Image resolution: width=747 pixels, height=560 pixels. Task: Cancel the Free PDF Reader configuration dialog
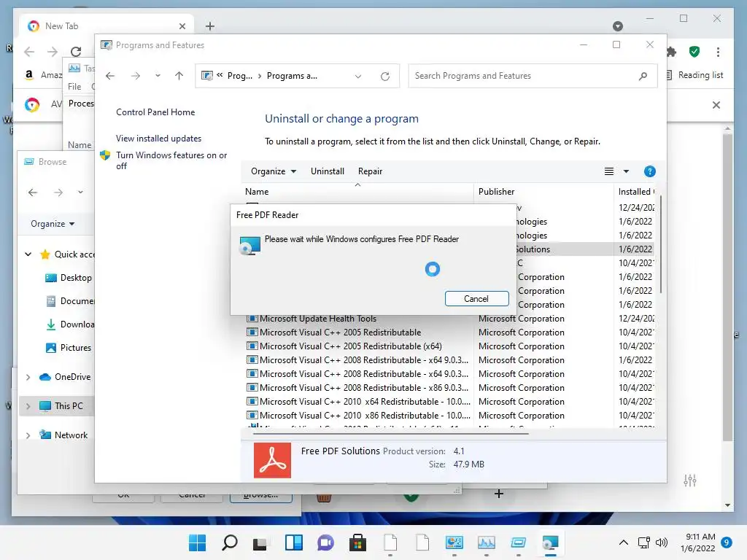(x=476, y=298)
